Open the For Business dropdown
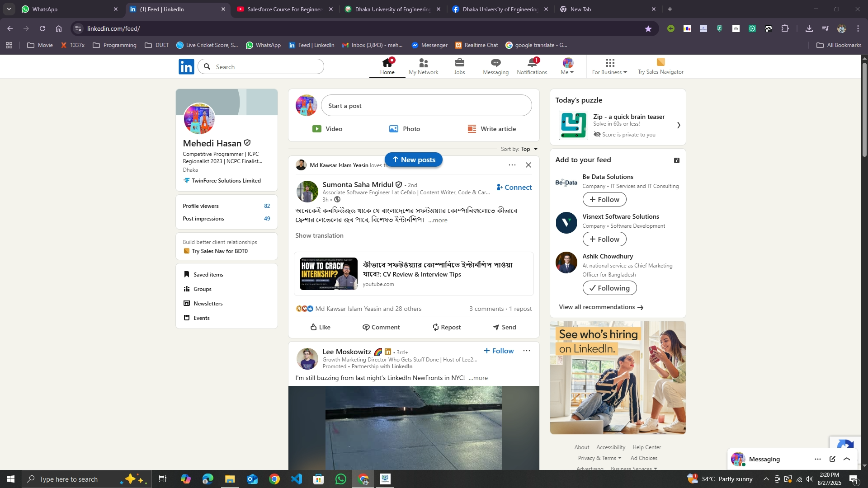Screen dimensions: 868x488 click(609, 66)
